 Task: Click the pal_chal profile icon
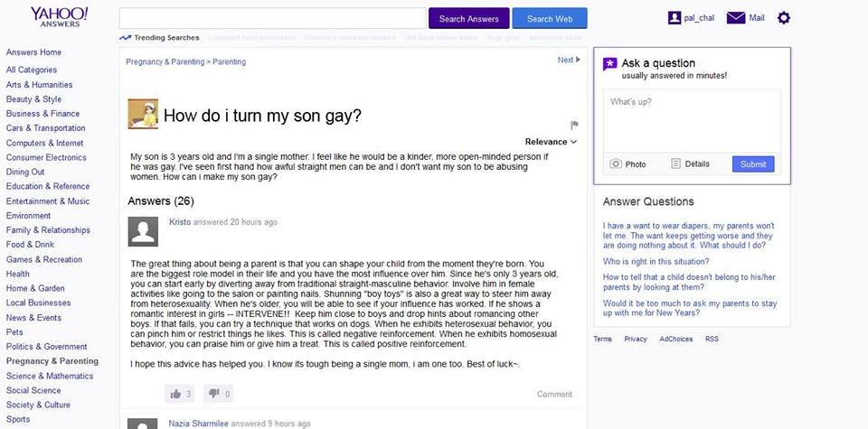[x=675, y=18]
